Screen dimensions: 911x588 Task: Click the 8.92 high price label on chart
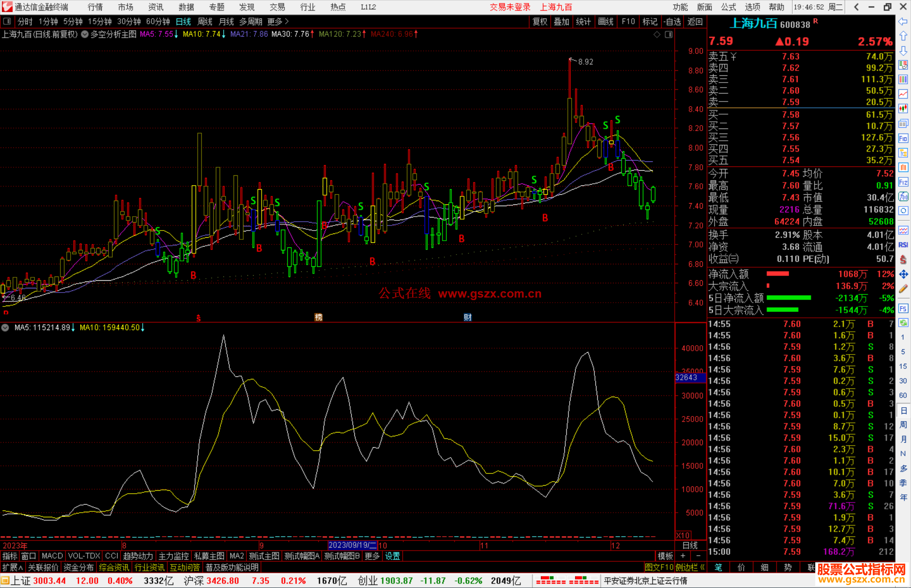click(585, 62)
